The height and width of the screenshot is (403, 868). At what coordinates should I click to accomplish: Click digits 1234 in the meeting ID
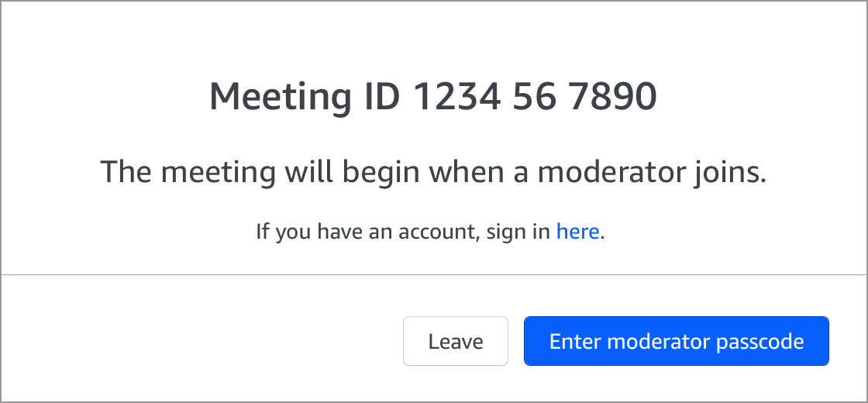point(456,97)
